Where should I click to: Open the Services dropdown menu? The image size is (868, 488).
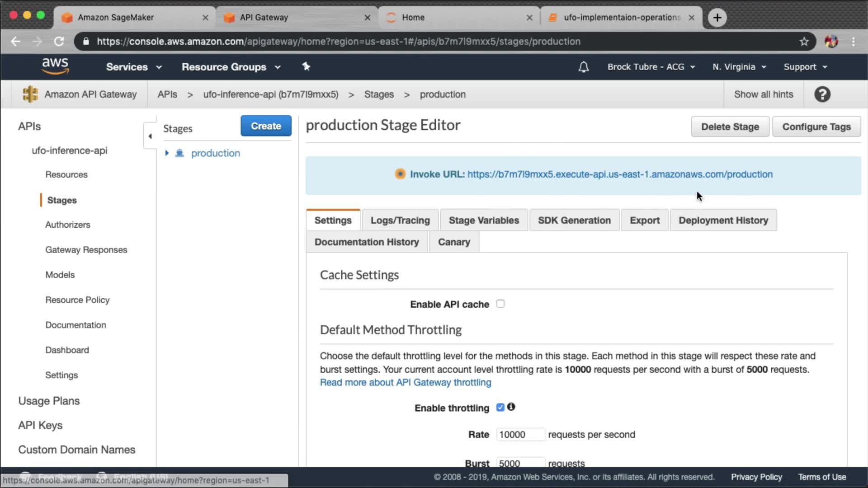[134, 67]
